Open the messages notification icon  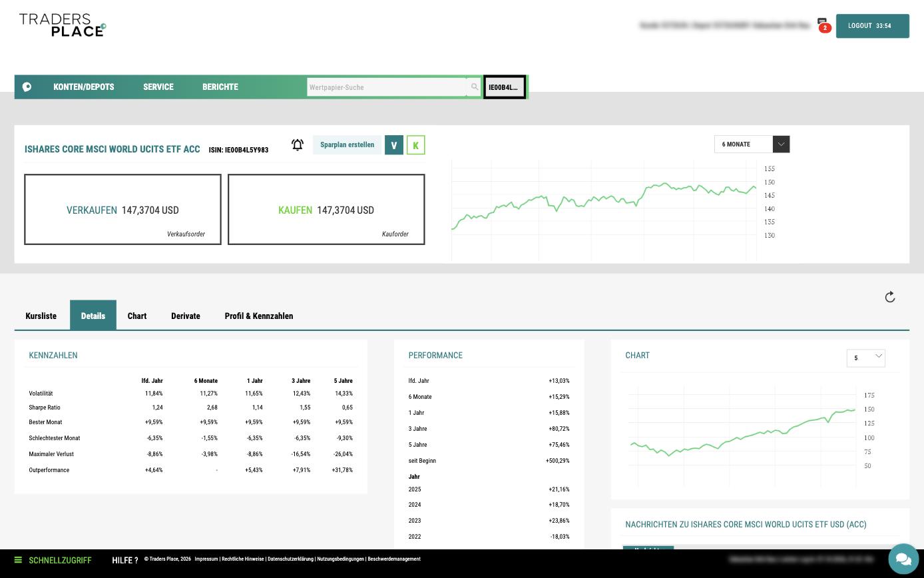coord(823,25)
